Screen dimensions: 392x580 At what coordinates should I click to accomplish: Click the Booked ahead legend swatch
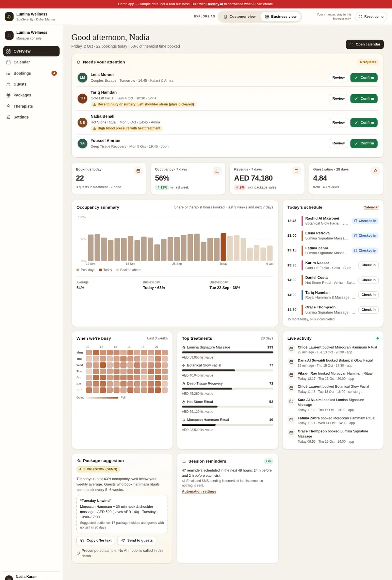coord(117,270)
